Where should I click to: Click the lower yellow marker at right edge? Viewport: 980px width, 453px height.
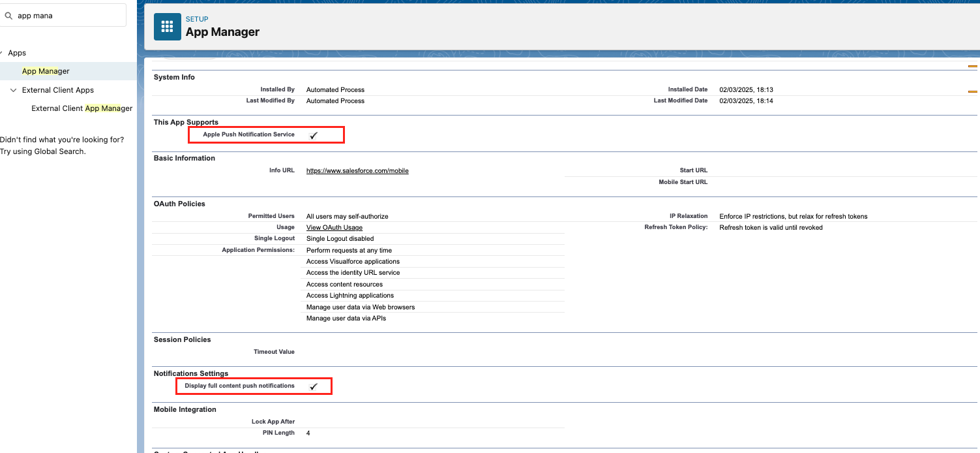972,92
